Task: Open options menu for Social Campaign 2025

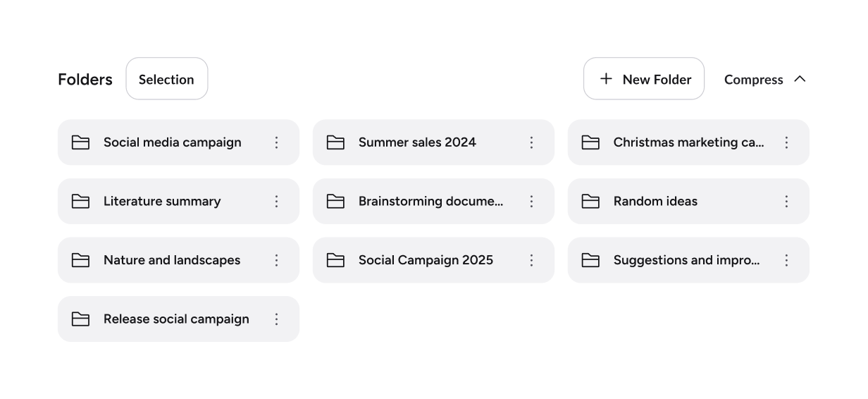Action: pyautogui.click(x=531, y=260)
